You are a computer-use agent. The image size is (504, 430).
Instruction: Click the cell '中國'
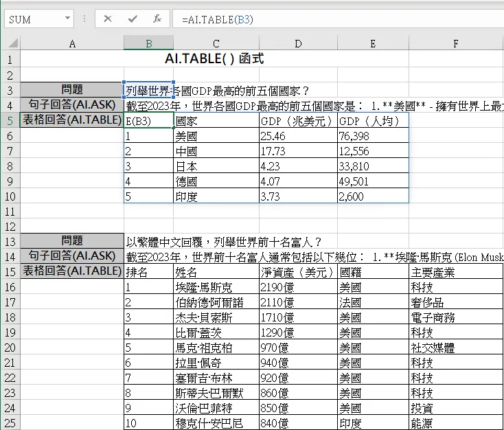pos(216,151)
